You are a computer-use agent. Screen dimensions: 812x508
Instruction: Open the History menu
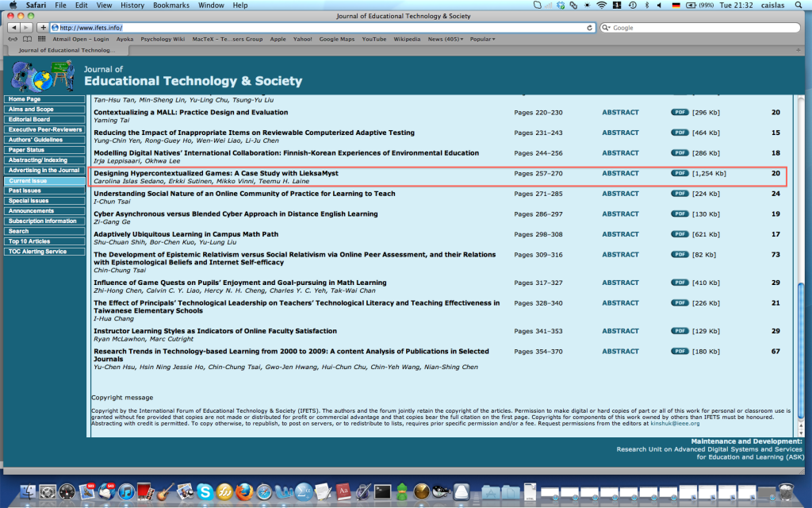click(132, 6)
